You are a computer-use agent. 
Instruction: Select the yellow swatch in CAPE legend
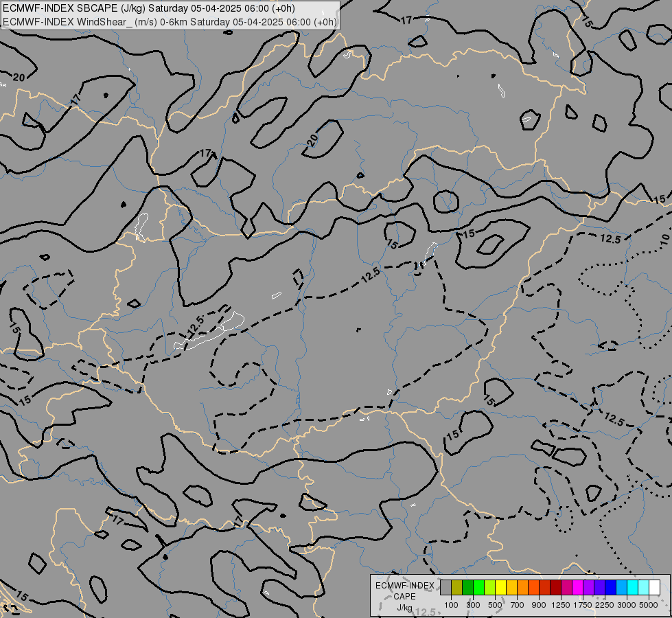[x=500, y=587]
